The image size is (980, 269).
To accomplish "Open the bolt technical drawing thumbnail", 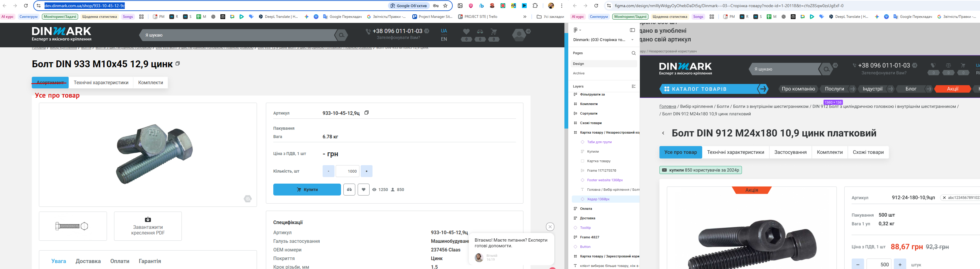I will tap(73, 226).
